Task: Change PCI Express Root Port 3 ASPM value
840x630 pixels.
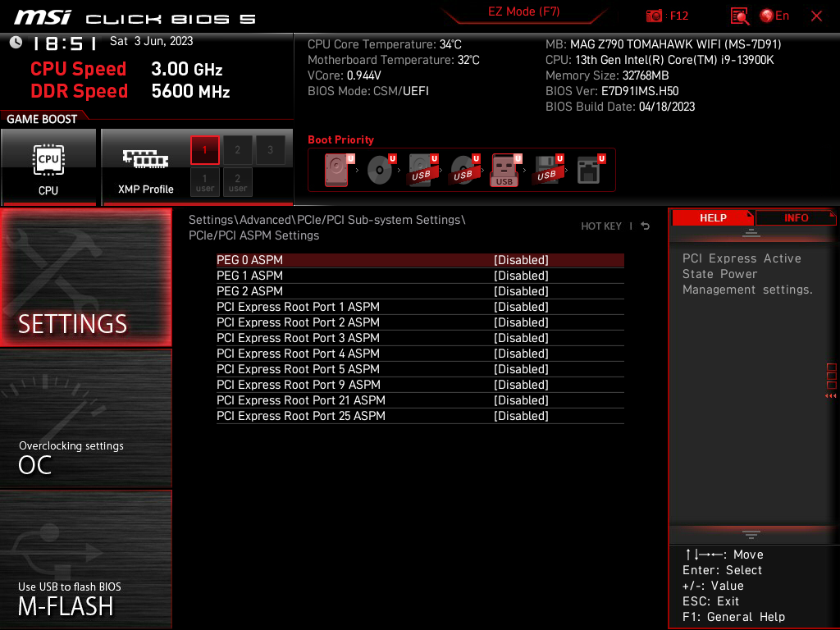Action: coord(521,337)
